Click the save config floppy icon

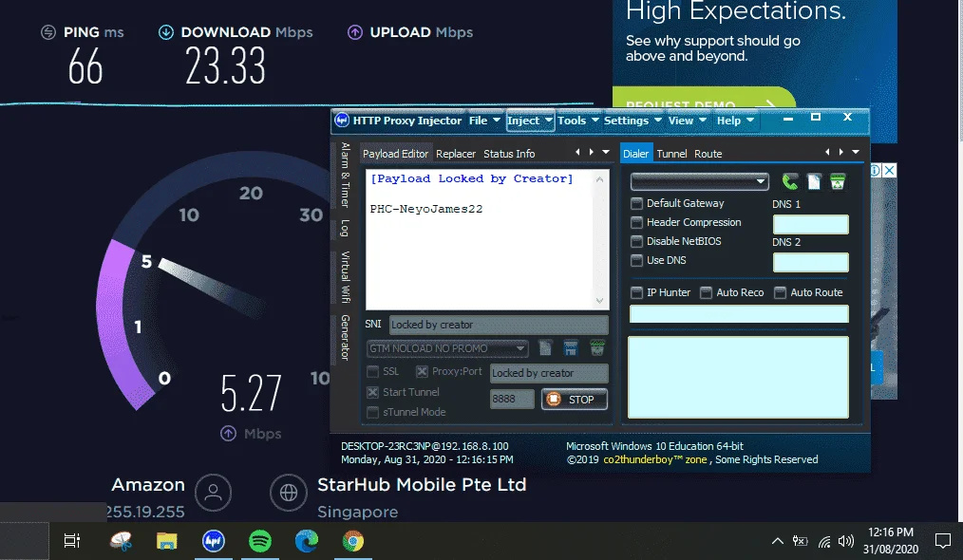(x=571, y=348)
